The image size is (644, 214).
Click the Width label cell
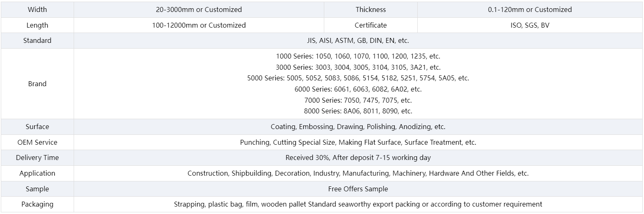[x=37, y=9]
